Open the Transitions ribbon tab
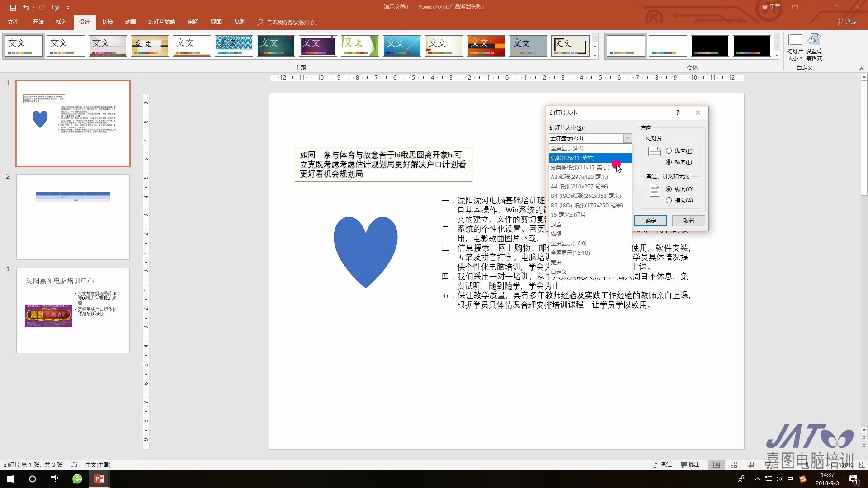The image size is (868, 488). point(107,22)
